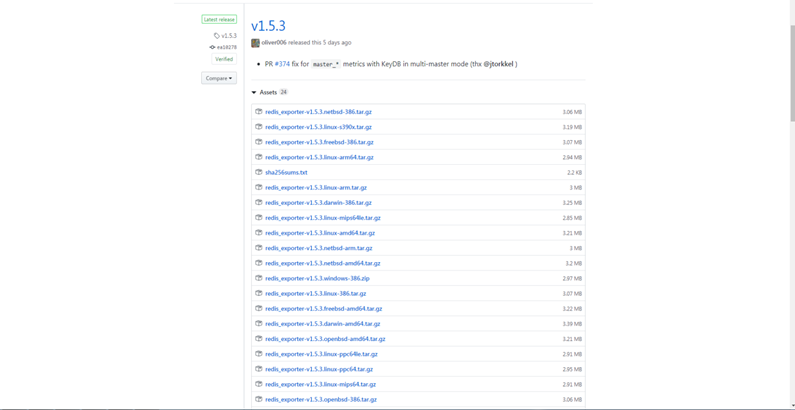The height and width of the screenshot is (410, 795).
Task: Click package icon for darwin-amd64 asset
Action: coord(259,324)
